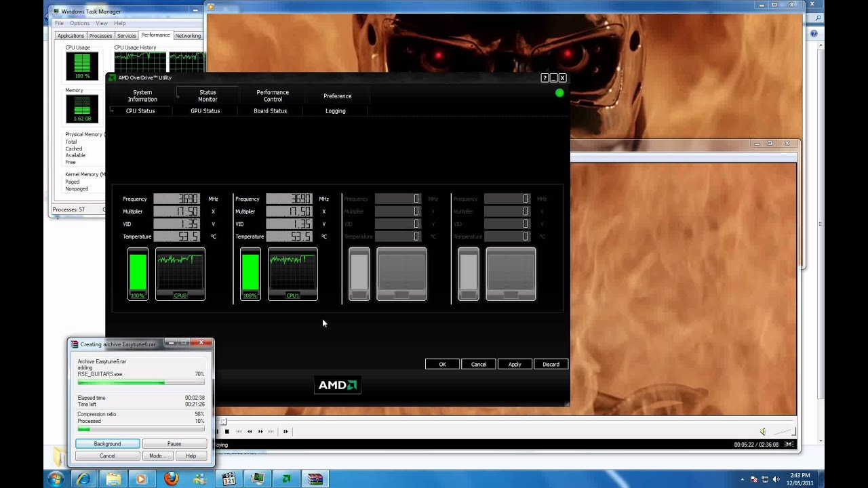Switch to the Board Status sub-tab

click(271, 110)
